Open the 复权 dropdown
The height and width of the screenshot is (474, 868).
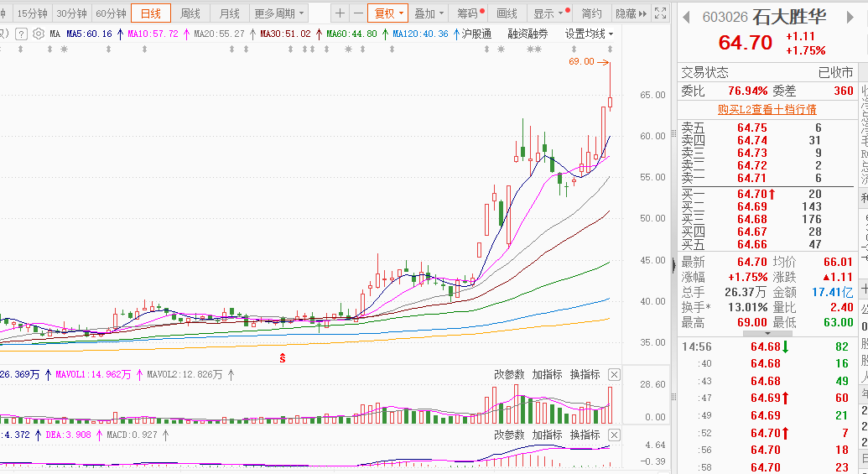coord(388,13)
